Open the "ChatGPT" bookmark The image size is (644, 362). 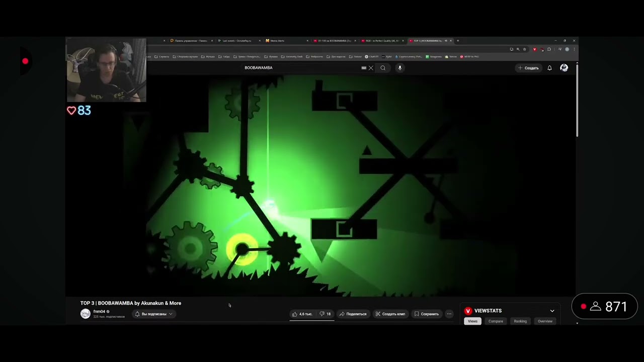372,57
